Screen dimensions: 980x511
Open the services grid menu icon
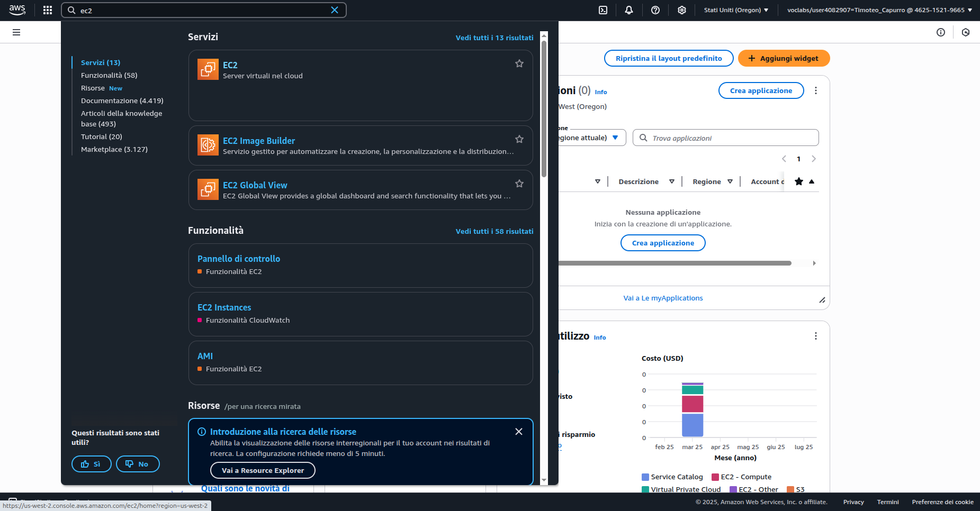click(x=48, y=10)
